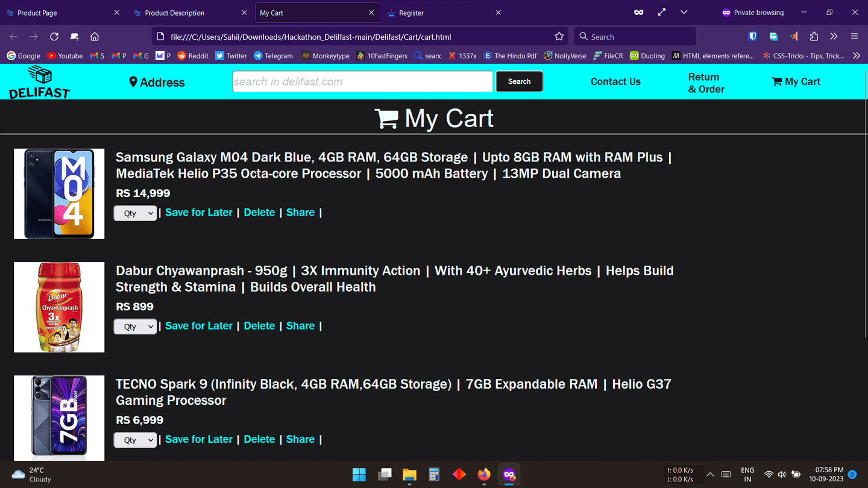The width and height of the screenshot is (868, 488).
Task: Click the RS 14,999 price
Action: click(x=143, y=193)
